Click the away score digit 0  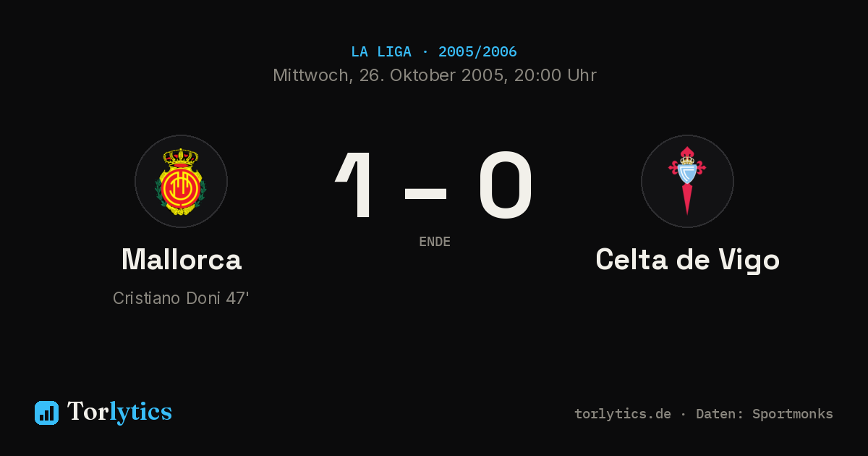click(506, 185)
